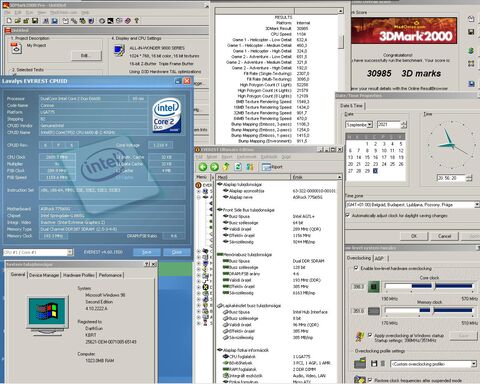Open the CPU #1 / Core #1 dropdown
The height and width of the screenshot is (384, 480).
pos(70,252)
